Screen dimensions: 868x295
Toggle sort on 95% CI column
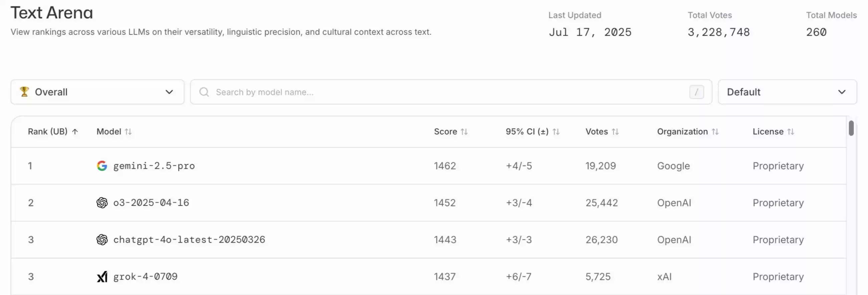pyautogui.click(x=556, y=132)
